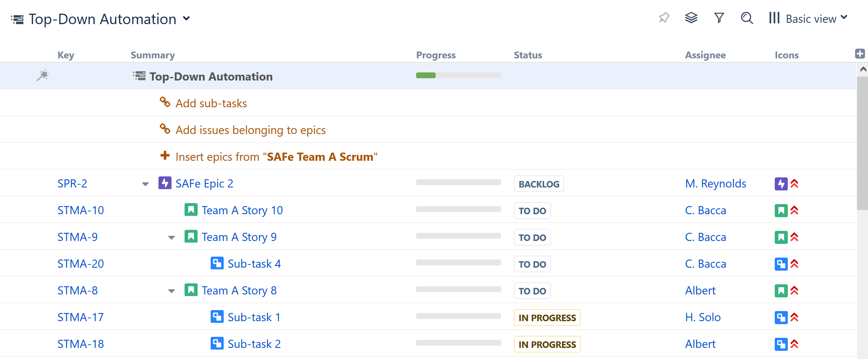The width and height of the screenshot is (868, 359).
Task: Click the Add sub-tasks link
Action: [x=212, y=103]
